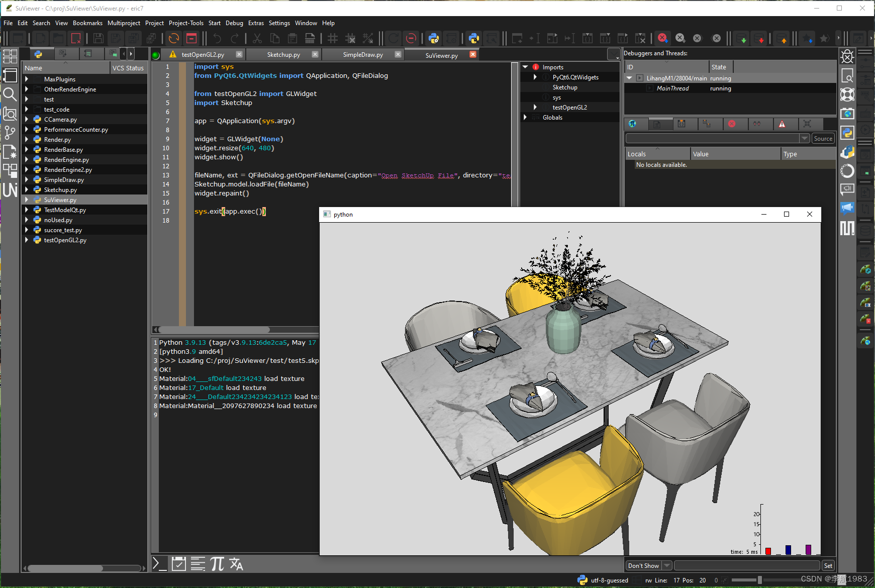Open the Don't Show dropdown

(666, 565)
